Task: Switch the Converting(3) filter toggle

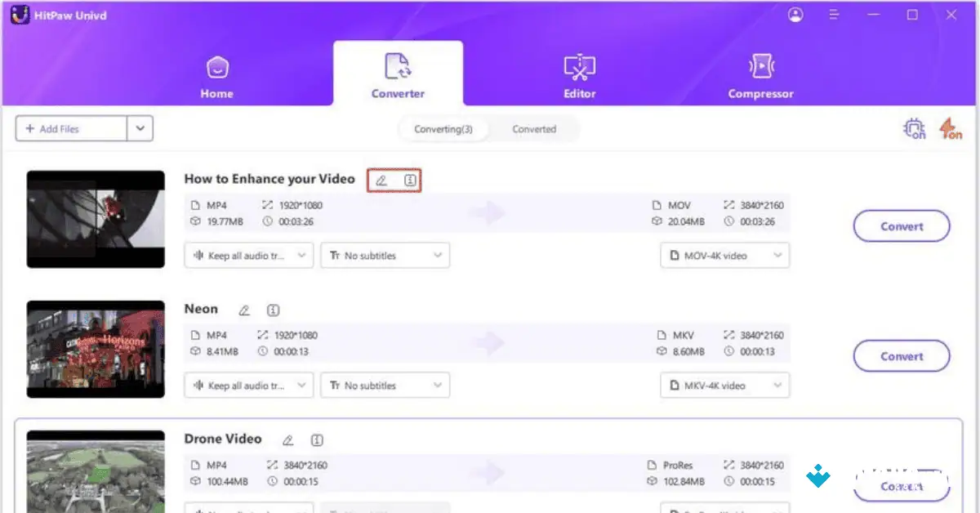Action: (443, 128)
